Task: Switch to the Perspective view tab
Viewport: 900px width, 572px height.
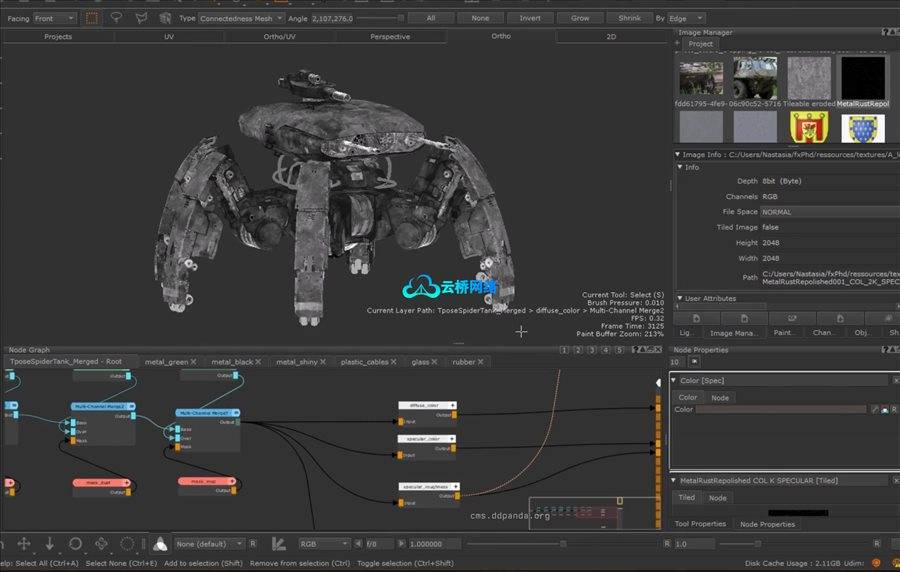Action: 390,36
